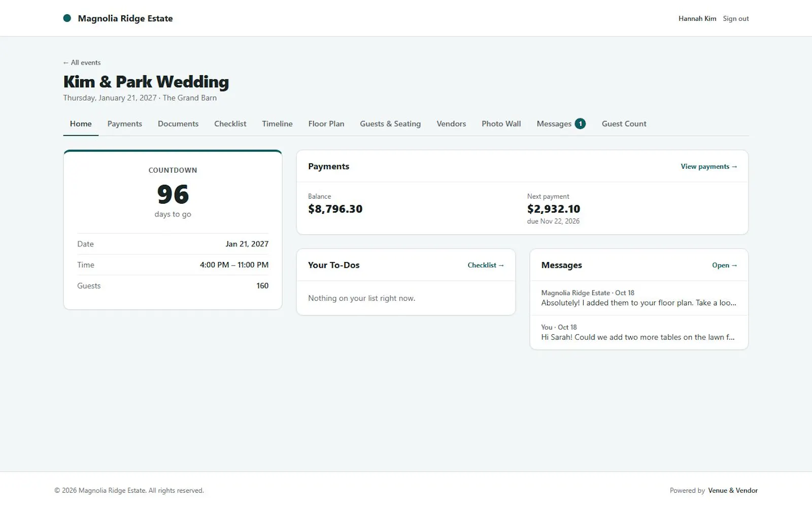The height and width of the screenshot is (508, 812).
Task: Click the balance amount $8,796.30
Action: tap(335, 209)
